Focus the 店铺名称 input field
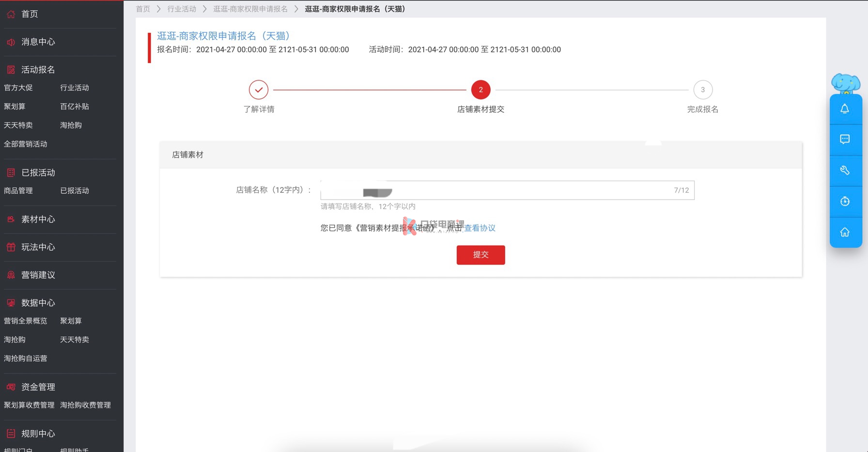The width and height of the screenshot is (868, 452). [507, 190]
